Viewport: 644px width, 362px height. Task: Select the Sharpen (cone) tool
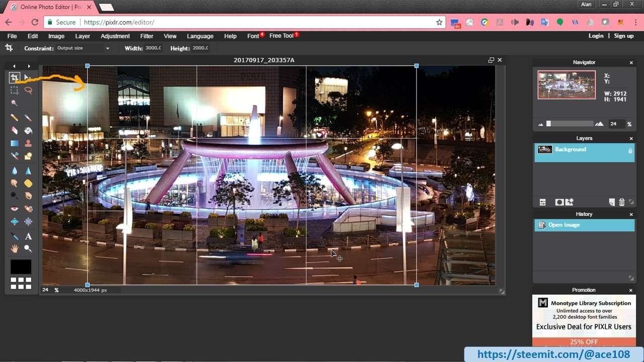pyautogui.click(x=28, y=170)
